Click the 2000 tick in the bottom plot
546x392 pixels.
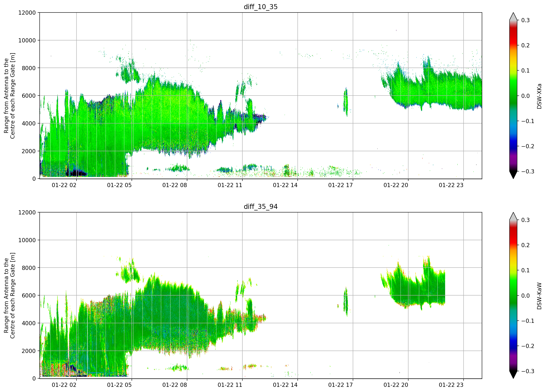tap(29, 351)
